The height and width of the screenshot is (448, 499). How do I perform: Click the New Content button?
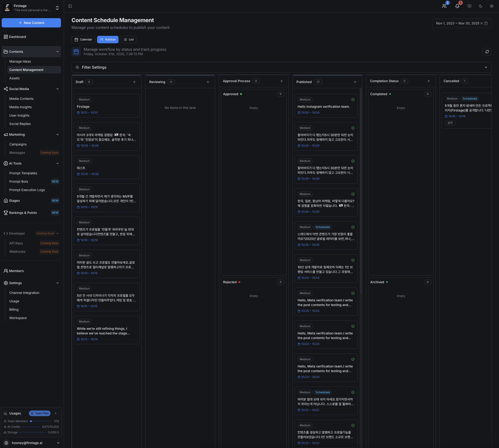coord(31,23)
